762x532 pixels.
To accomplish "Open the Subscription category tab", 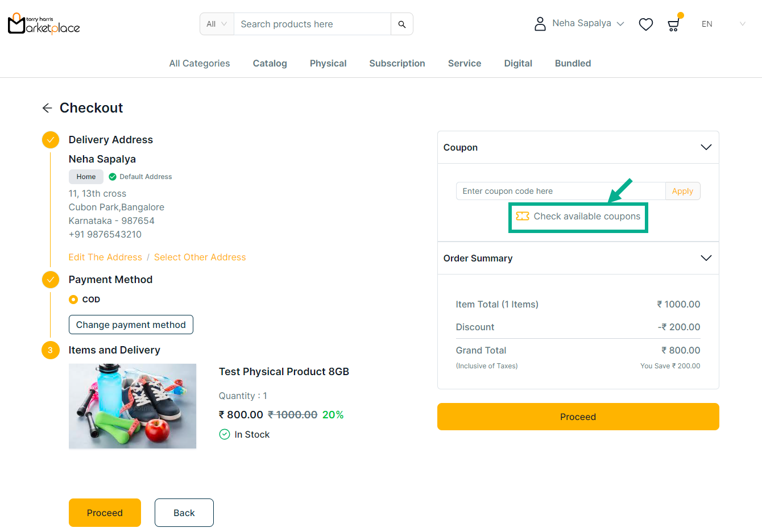I will point(397,64).
